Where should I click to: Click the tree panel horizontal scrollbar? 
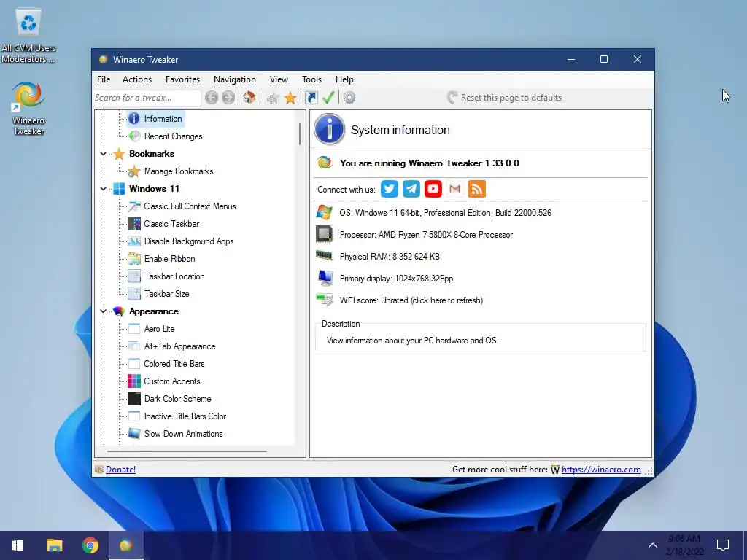[187, 451]
